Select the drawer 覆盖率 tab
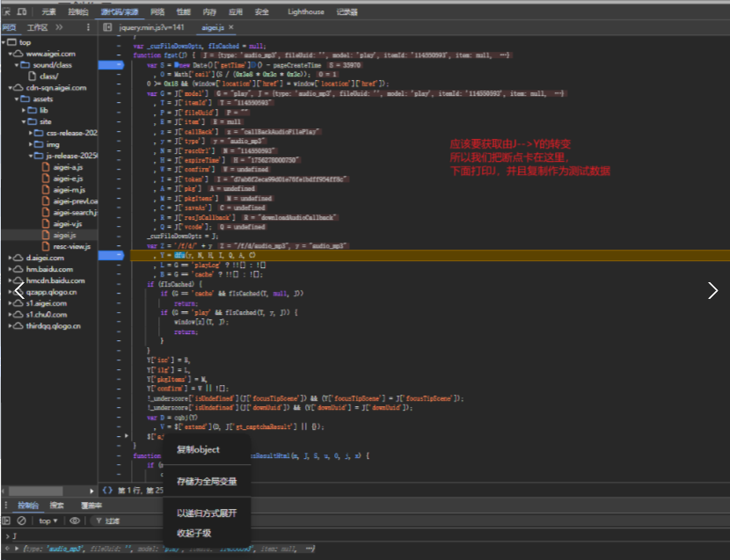Viewport: 730px width, 560px height. coord(91,505)
